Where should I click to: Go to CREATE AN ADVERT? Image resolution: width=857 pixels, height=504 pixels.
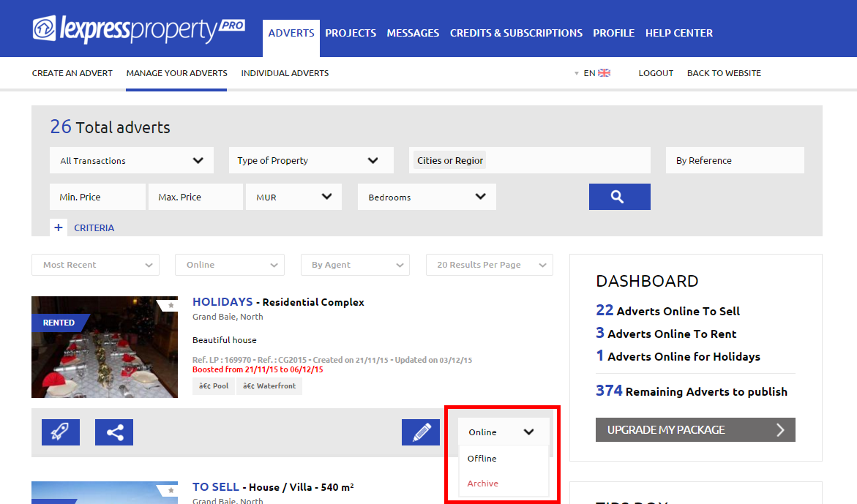click(72, 73)
